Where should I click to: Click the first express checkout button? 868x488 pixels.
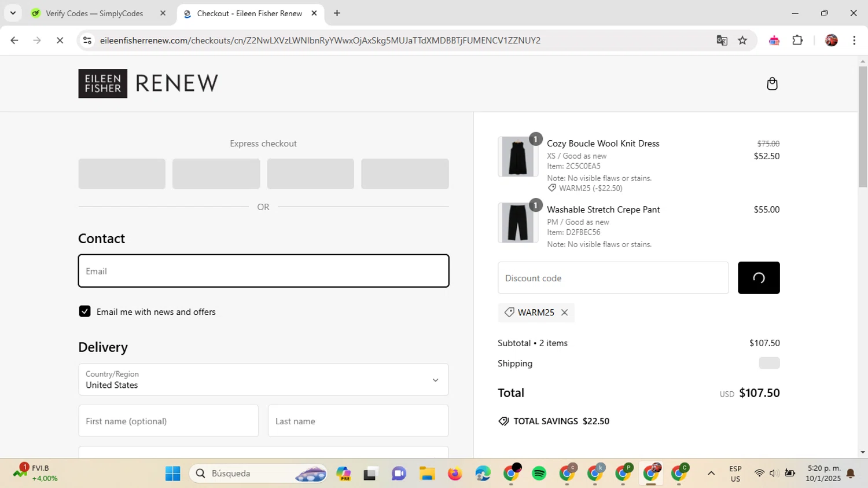click(x=122, y=174)
